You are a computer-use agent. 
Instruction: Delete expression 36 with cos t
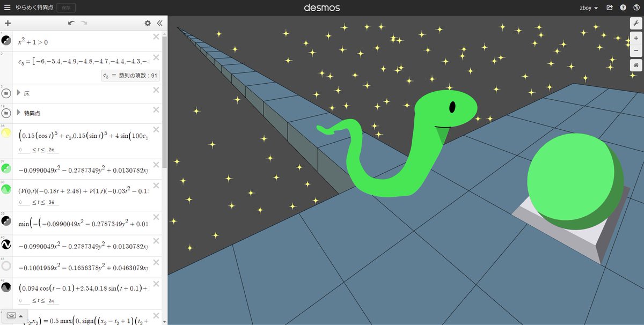coord(156,129)
